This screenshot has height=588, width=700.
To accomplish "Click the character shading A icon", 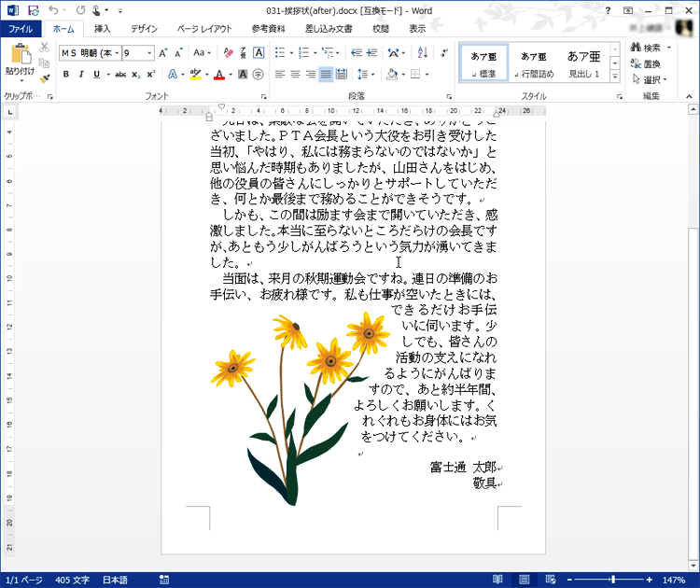I will (x=243, y=74).
